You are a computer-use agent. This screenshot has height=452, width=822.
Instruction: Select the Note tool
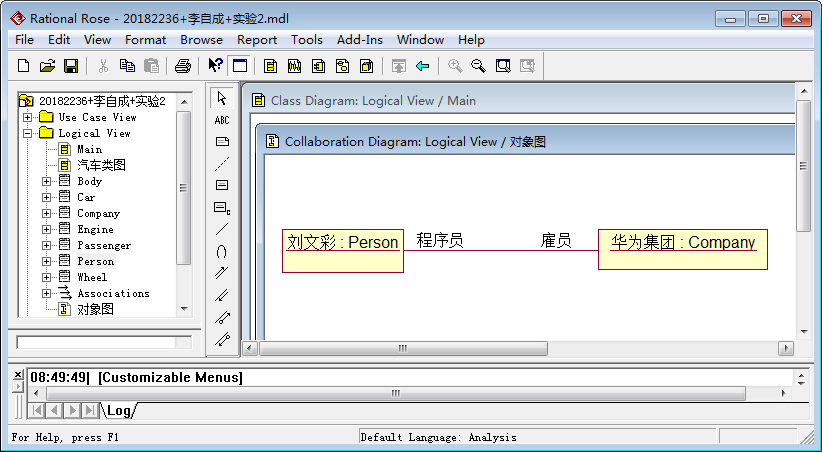[x=222, y=142]
